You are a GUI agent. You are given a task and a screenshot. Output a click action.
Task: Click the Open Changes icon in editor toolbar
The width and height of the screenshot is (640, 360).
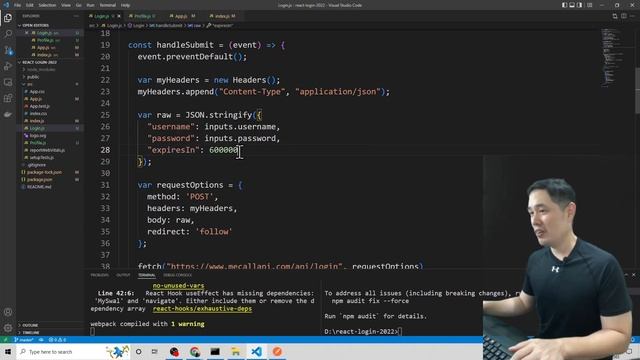615,16
